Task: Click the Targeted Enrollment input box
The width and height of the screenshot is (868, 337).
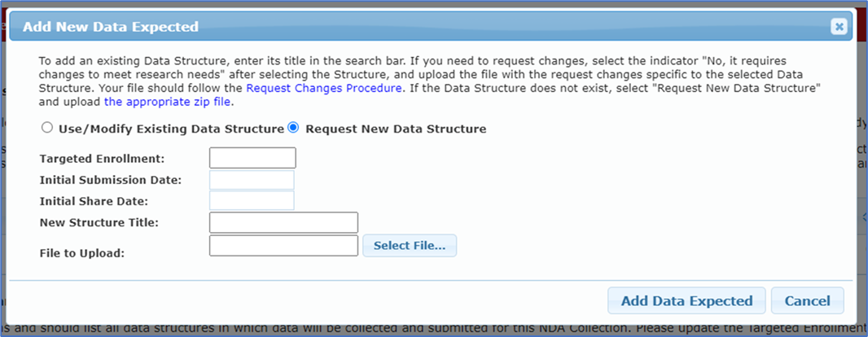Action: 252,158
